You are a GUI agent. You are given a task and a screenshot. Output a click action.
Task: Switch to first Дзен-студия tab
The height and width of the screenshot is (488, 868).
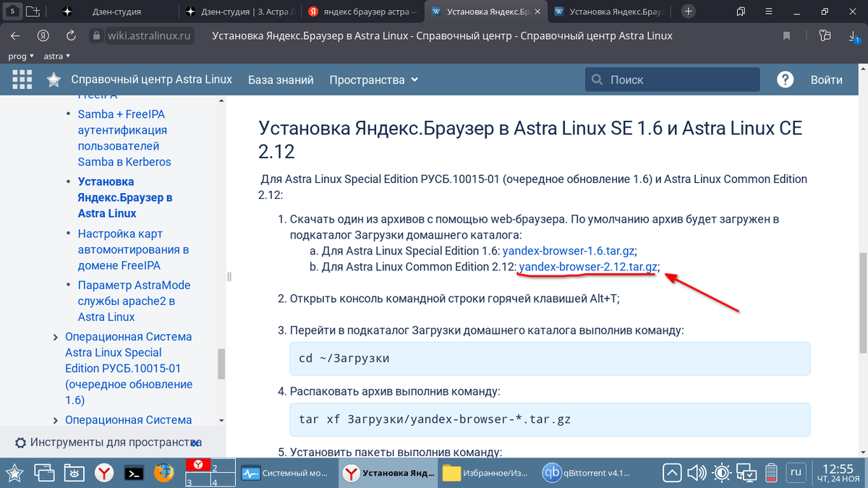[116, 12]
